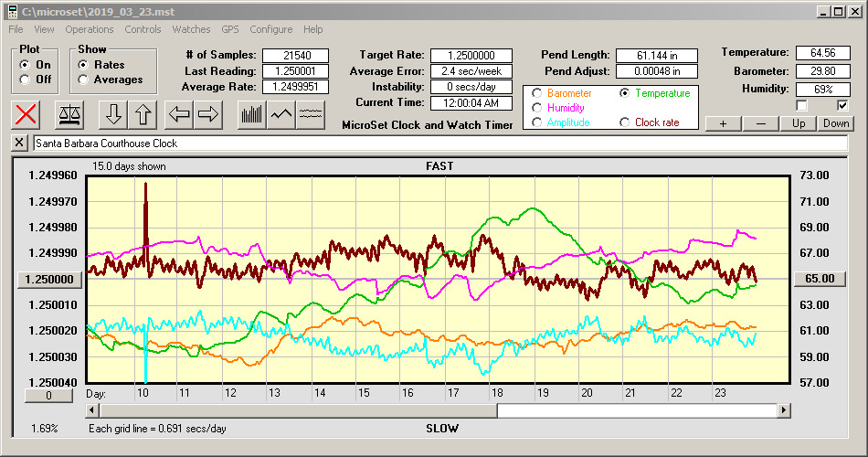Select the Averages radio under Show

(83, 80)
